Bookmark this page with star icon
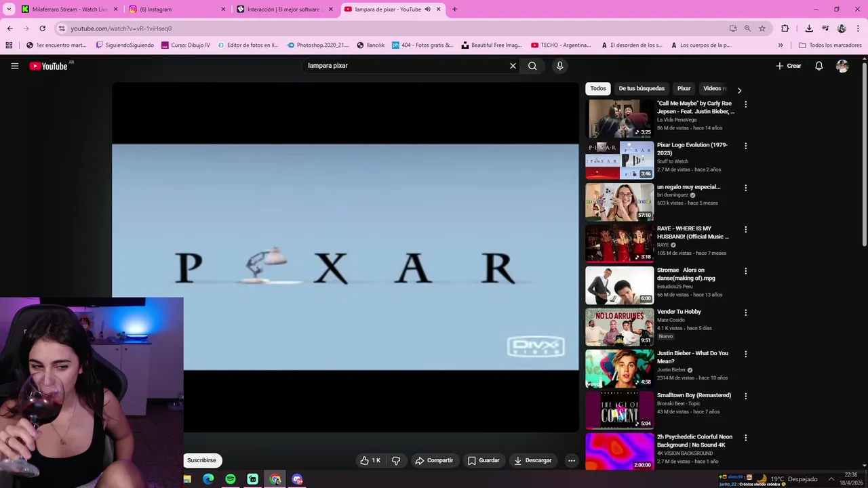This screenshot has width=868, height=488. point(762,28)
